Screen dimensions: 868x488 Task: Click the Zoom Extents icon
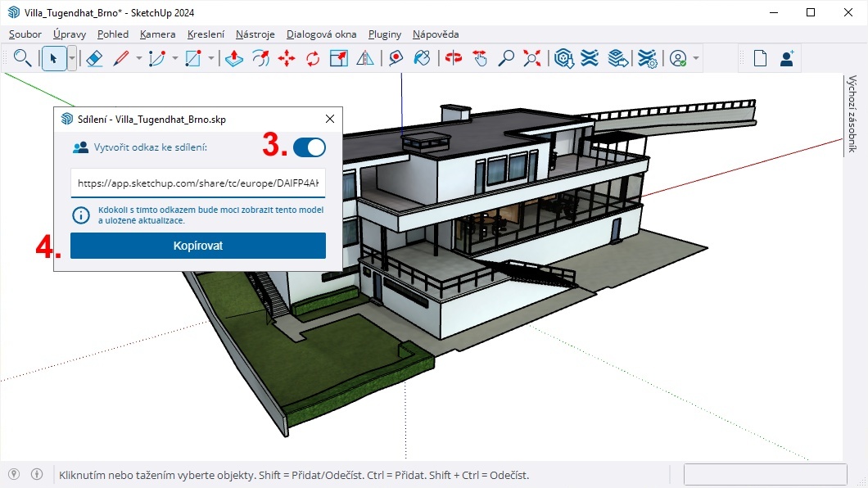click(x=532, y=58)
